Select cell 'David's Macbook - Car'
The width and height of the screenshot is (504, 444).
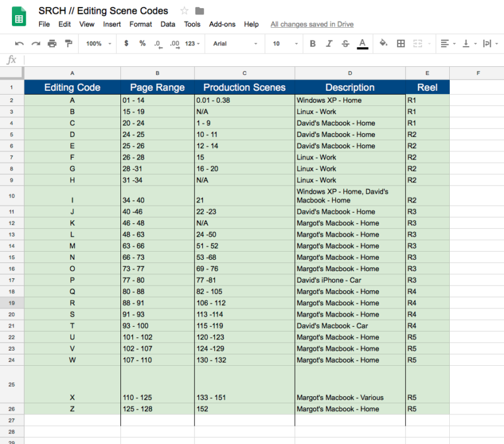point(350,326)
